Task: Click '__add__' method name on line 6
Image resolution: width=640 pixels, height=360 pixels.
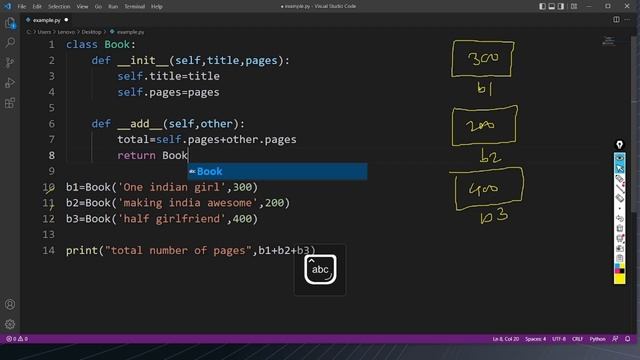Action: (140, 124)
